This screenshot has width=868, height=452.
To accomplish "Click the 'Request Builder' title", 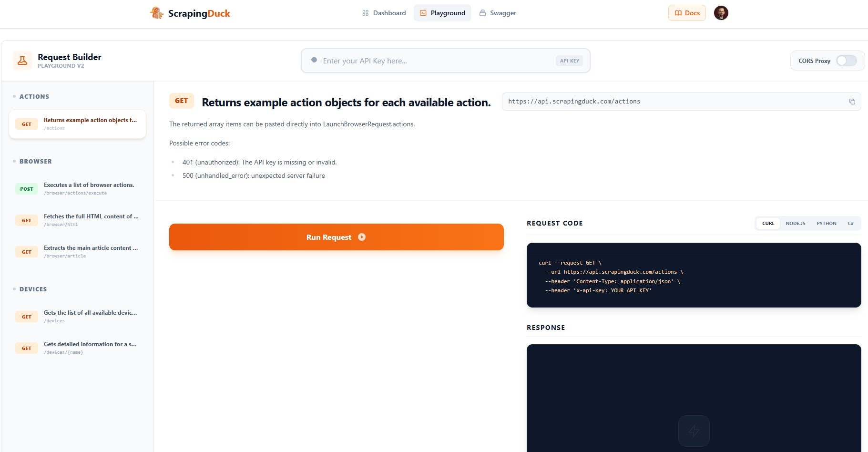I will click(70, 57).
